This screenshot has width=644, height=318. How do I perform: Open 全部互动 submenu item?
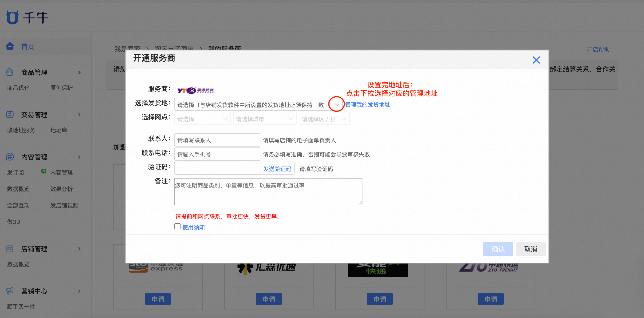pyautogui.click(x=18, y=205)
